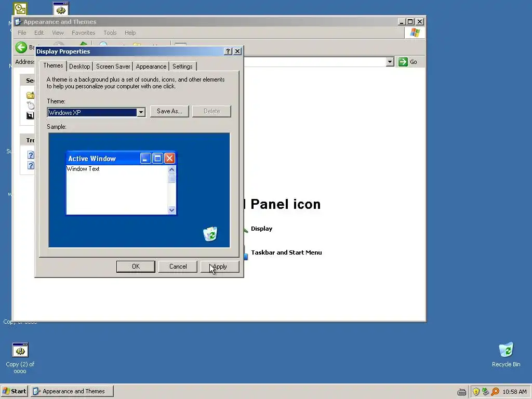Image resolution: width=532 pixels, height=399 pixels.
Task: Click the mouse icon in left sidebar
Action: click(x=31, y=105)
